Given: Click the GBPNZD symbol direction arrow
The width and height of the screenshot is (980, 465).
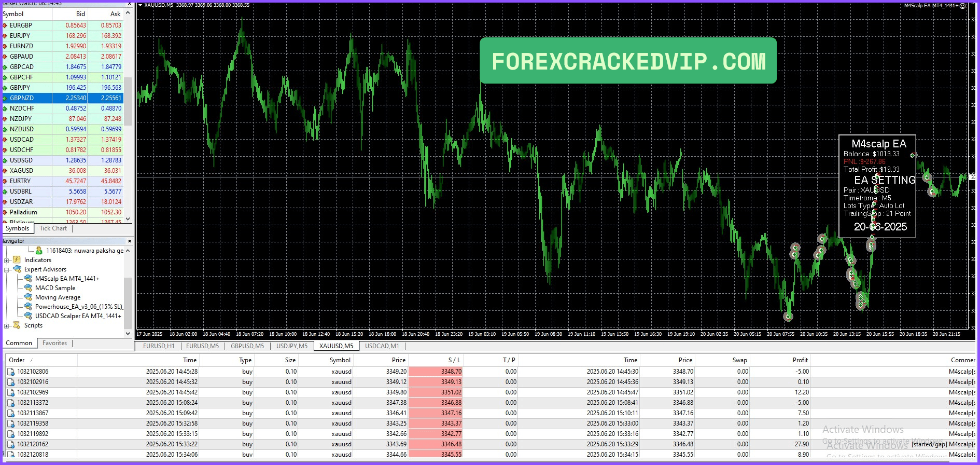Looking at the screenshot, I should pyautogui.click(x=5, y=98).
